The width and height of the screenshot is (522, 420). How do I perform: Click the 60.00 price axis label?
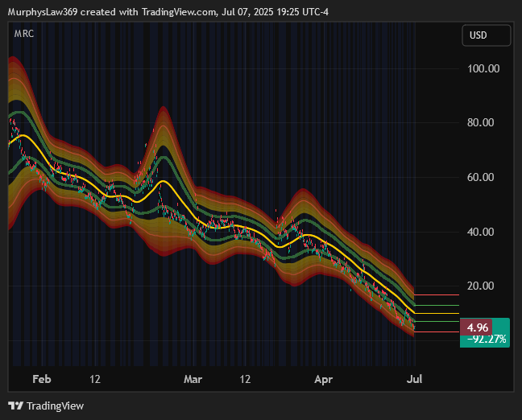(481, 177)
